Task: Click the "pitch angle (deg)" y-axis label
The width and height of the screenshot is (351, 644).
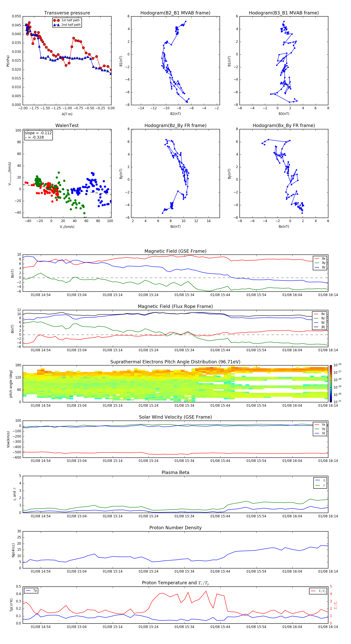Action: tap(11, 384)
